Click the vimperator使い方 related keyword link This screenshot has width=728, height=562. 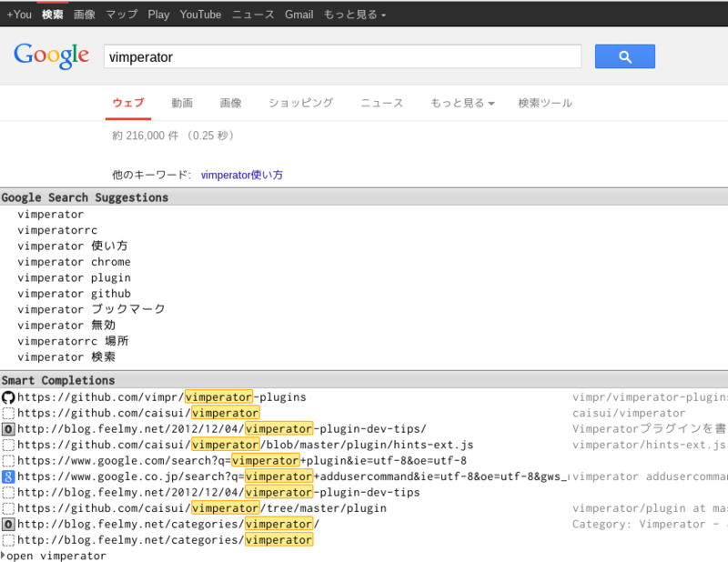pyautogui.click(x=242, y=175)
